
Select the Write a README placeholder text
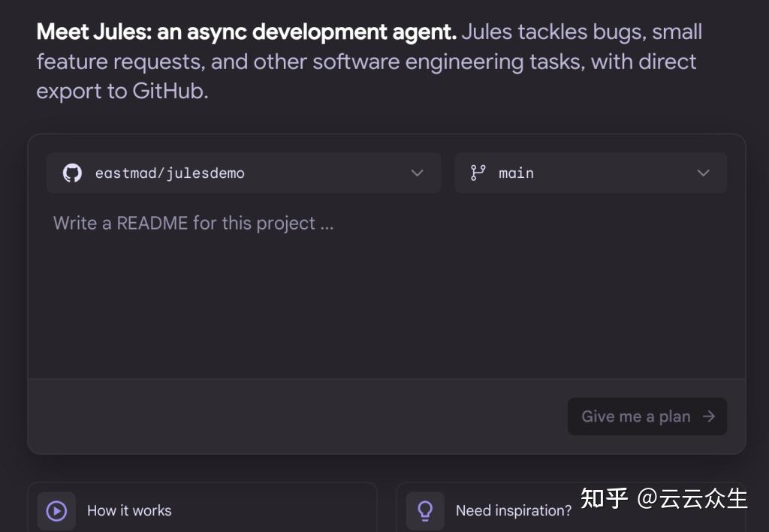tap(193, 223)
